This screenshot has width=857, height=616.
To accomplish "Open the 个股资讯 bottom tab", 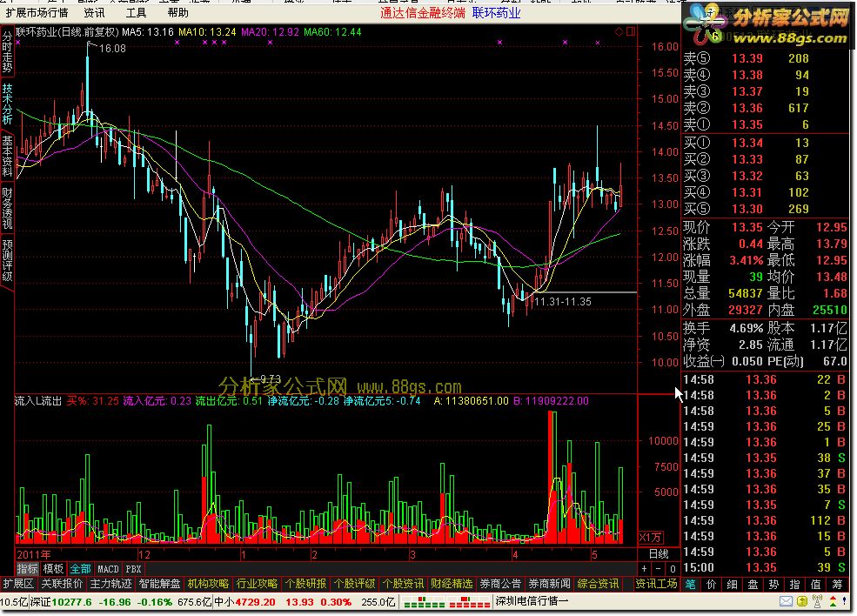I will pyautogui.click(x=403, y=585).
